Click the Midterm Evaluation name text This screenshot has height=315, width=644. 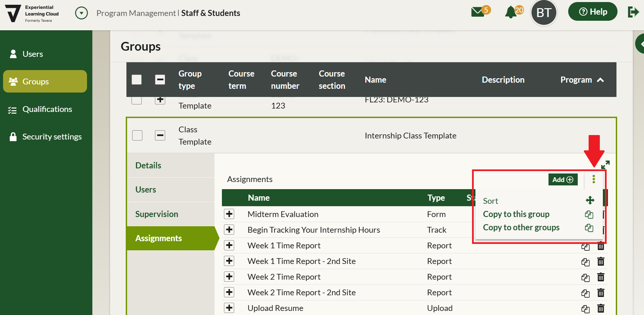[x=283, y=214]
